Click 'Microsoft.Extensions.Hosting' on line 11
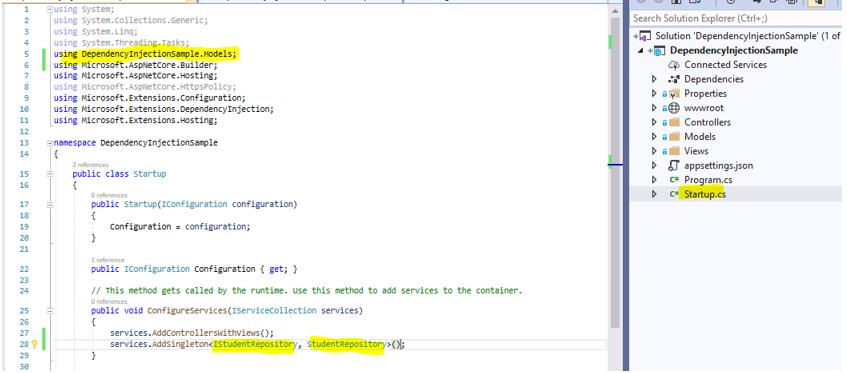This screenshot has width=847, height=373. pyautogui.click(x=147, y=120)
